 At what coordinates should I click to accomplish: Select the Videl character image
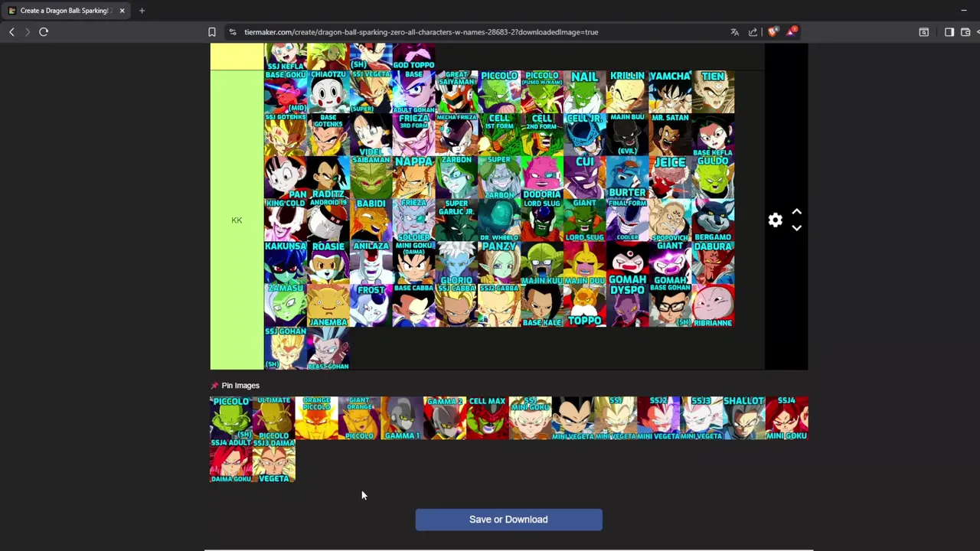371,135
